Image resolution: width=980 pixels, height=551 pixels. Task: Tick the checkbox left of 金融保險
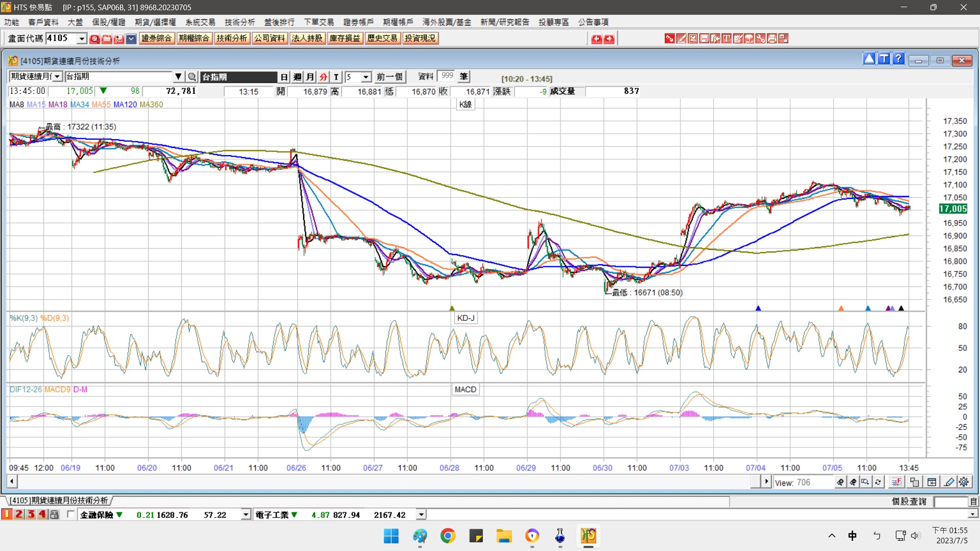point(70,514)
